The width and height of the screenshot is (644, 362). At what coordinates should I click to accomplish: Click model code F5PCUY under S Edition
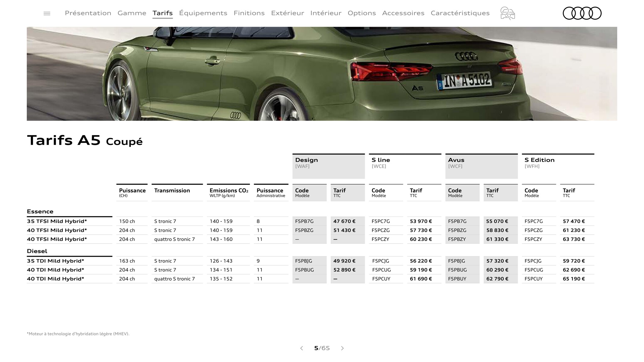pos(534,279)
